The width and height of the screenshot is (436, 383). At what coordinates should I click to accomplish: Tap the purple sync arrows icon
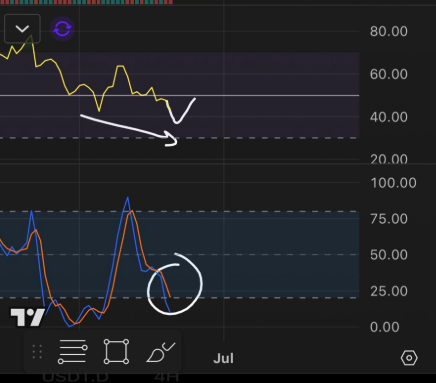62,29
